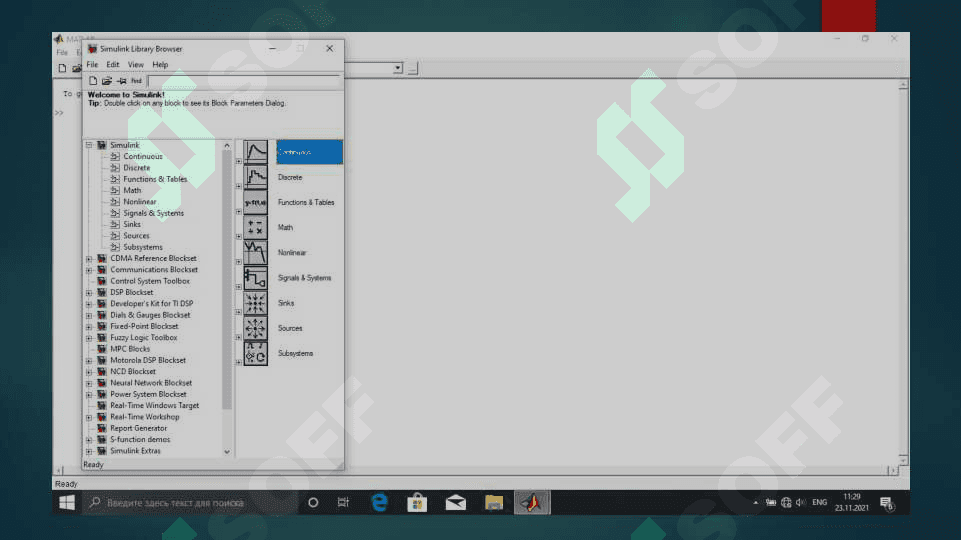Click the Functions & Tables block icon
This screenshot has height=540, width=961.
[x=256, y=202]
